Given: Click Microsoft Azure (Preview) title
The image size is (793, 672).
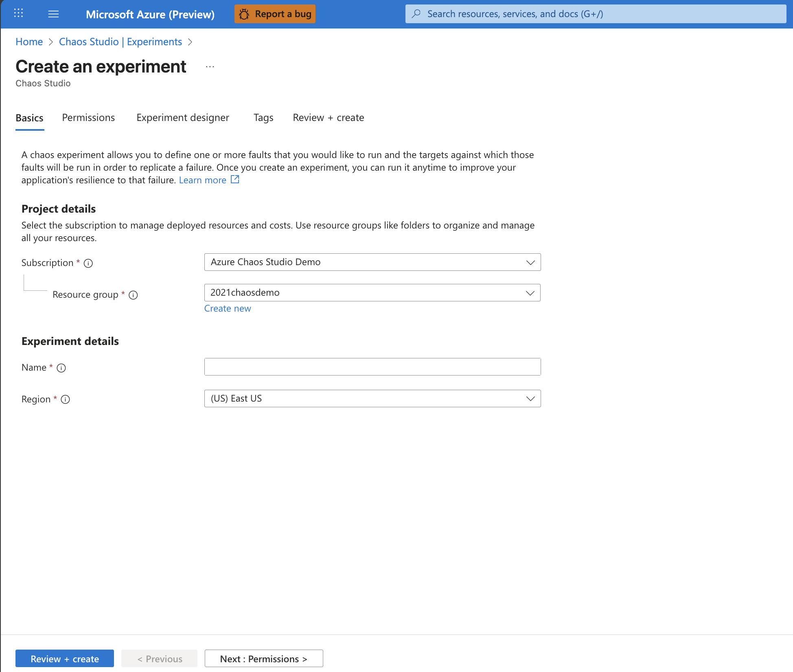Looking at the screenshot, I should 150,14.
